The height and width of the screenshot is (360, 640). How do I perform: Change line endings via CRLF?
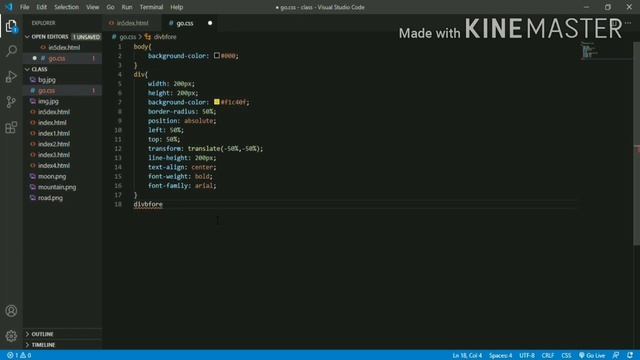tap(548, 356)
